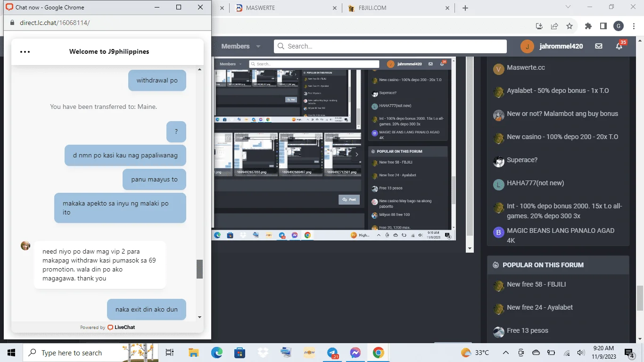Click the embedded forum screenshot image
644x362 pixels.
tap(334, 148)
